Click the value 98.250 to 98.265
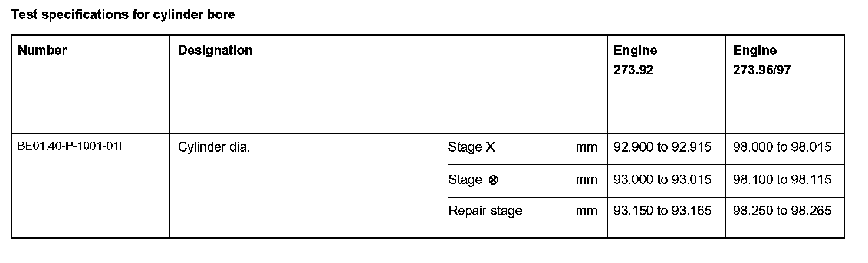The height and width of the screenshot is (263, 868). 782,211
